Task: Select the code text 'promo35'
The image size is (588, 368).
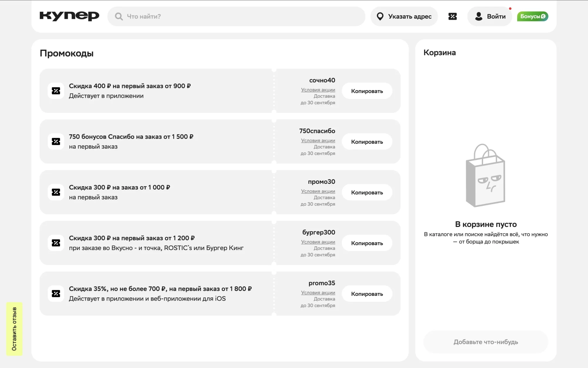Action: [322, 283]
